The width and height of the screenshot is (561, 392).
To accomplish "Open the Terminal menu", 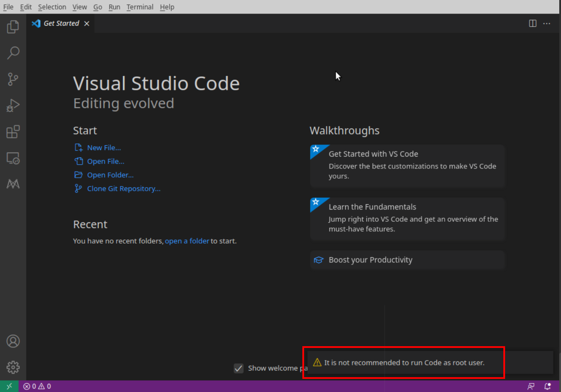I will (140, 7).
